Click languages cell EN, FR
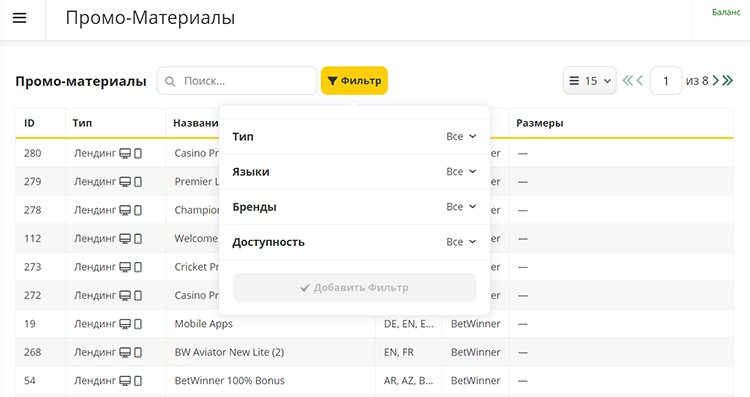This screenshot has width=750, height=397. (x=398, y=353)
